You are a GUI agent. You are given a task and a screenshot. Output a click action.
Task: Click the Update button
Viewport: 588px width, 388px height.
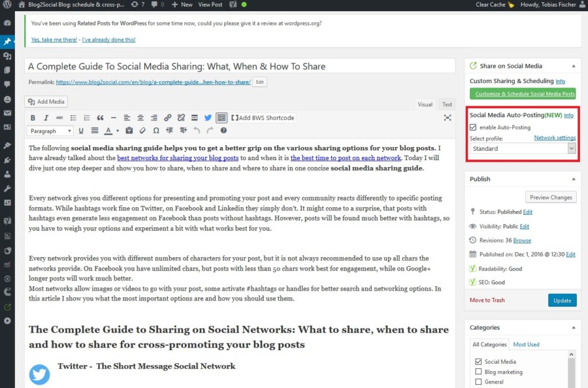pyautogui.click(x=562, y=300)
